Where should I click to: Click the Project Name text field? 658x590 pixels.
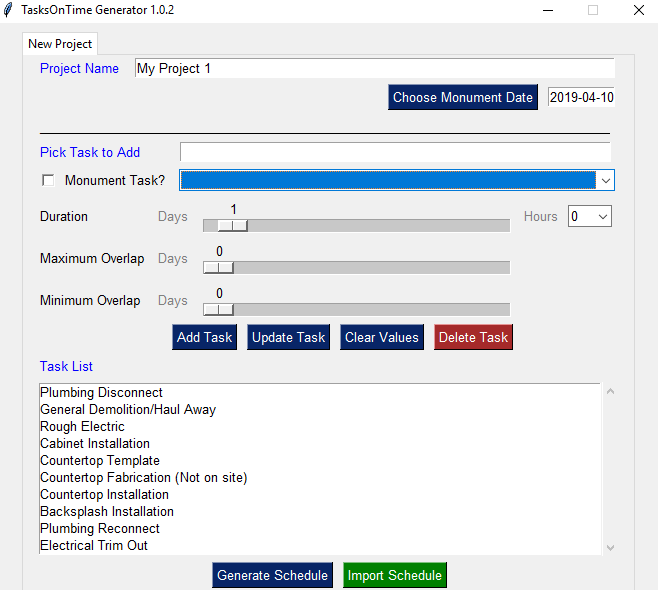coord(374,69)
